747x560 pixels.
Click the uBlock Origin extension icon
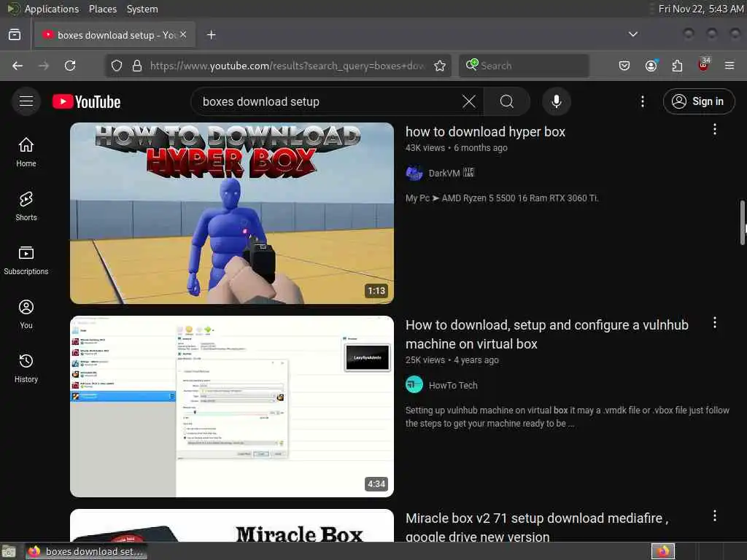(x=703, y=65)
